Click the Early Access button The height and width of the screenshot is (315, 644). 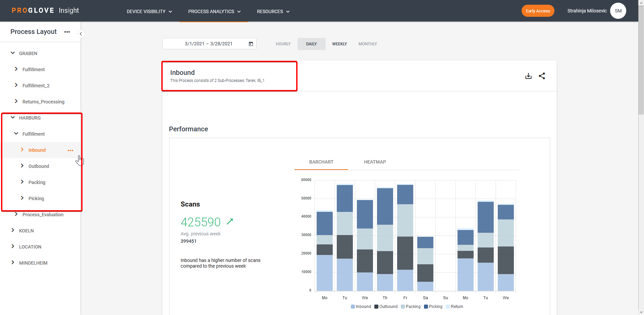[538, 11]
